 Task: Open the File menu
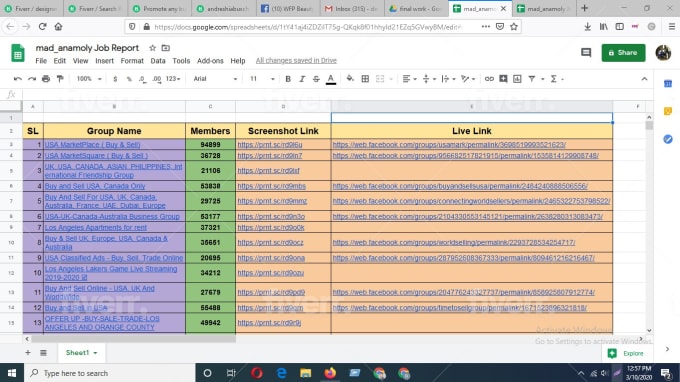pos(41,61)
